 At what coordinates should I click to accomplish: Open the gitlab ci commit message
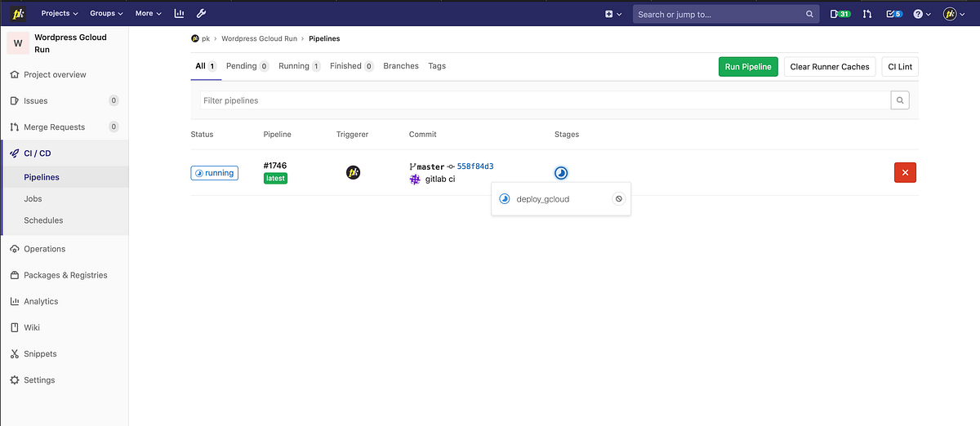(440, 179)
